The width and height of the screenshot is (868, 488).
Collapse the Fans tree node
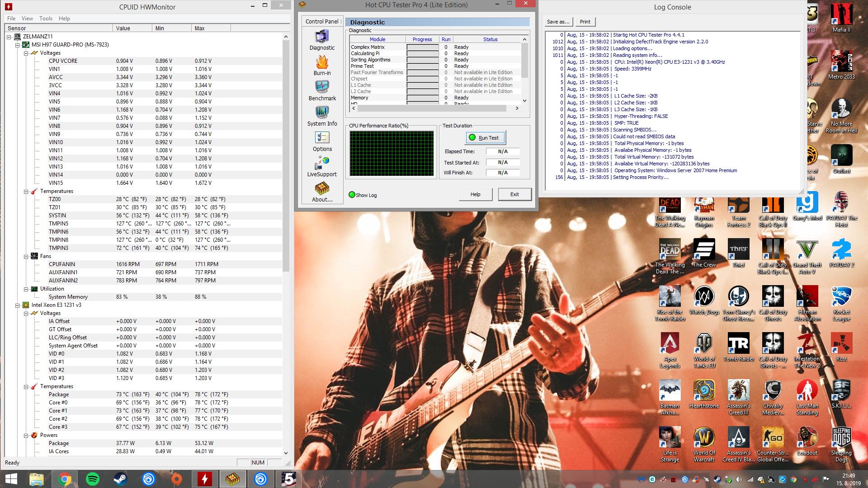(x=26, y=256)
